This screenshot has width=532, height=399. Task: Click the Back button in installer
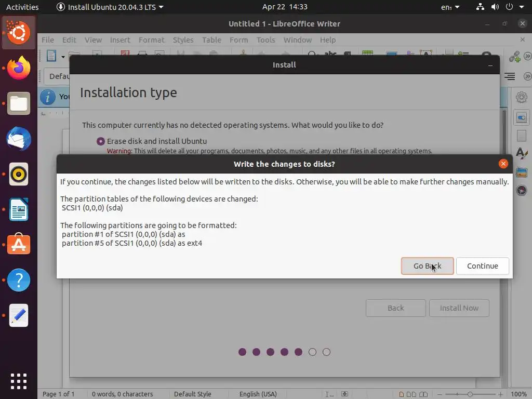pyautogui.click(x=395, y=308)
